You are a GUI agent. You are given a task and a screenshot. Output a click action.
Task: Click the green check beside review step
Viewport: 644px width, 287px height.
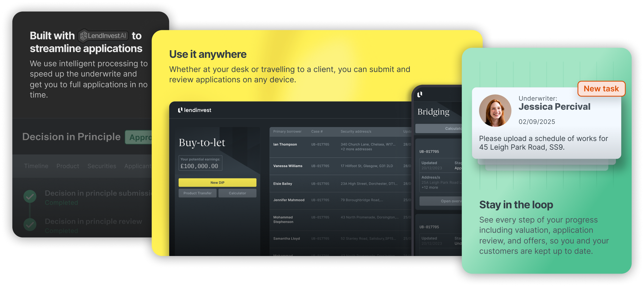[30, 225]
